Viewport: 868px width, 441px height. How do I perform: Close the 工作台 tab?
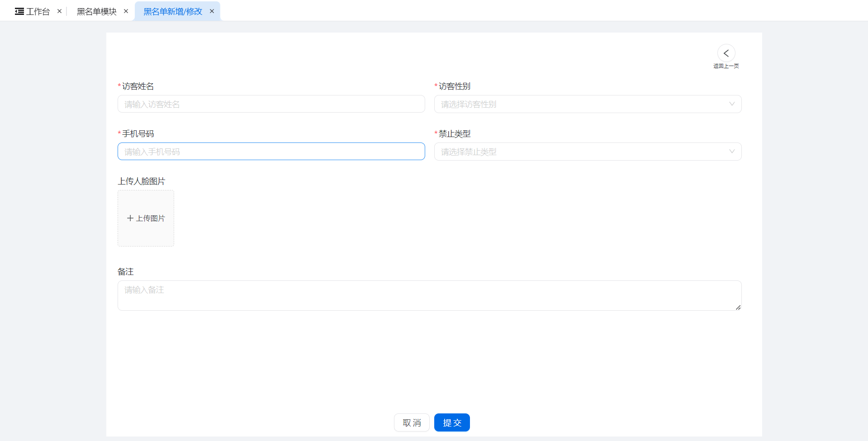tap(59, 11)
